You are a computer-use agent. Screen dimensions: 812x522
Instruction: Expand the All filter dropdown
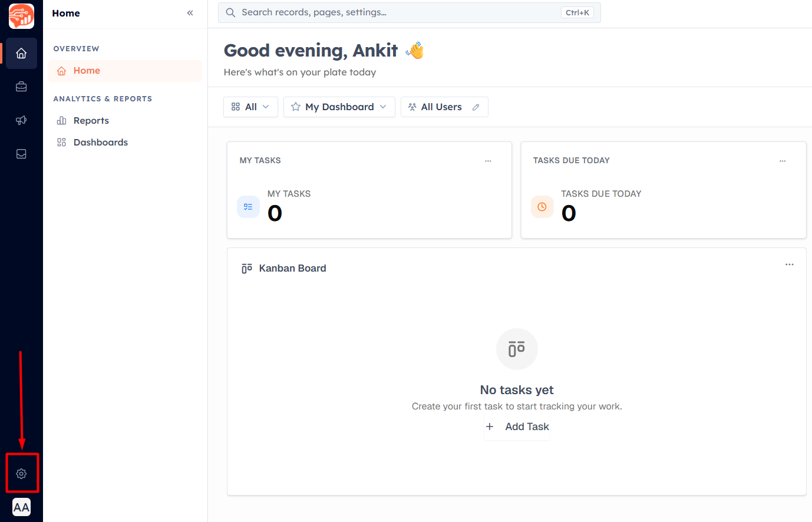[250, 107]
